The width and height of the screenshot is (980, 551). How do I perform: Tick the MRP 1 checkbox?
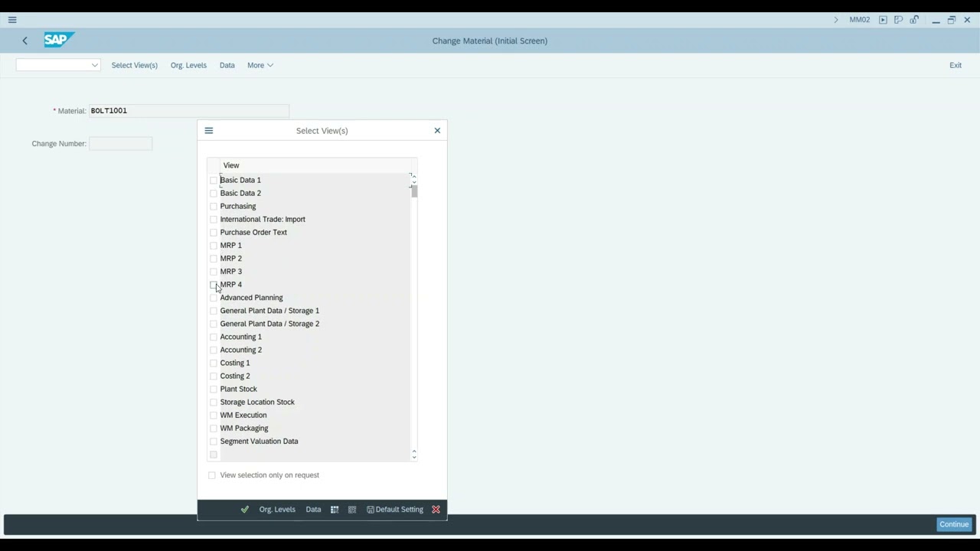coord(214,246)
